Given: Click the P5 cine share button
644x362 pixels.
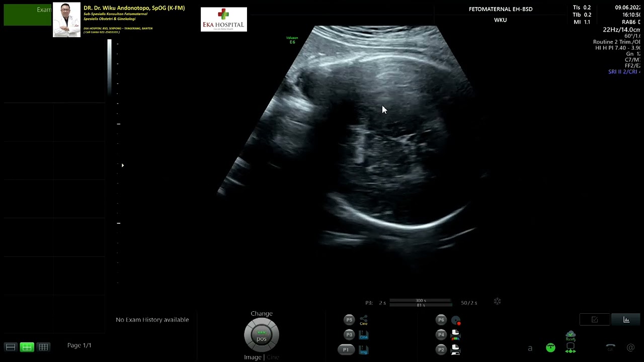Looking at the screenshot, I should [349, 320].
